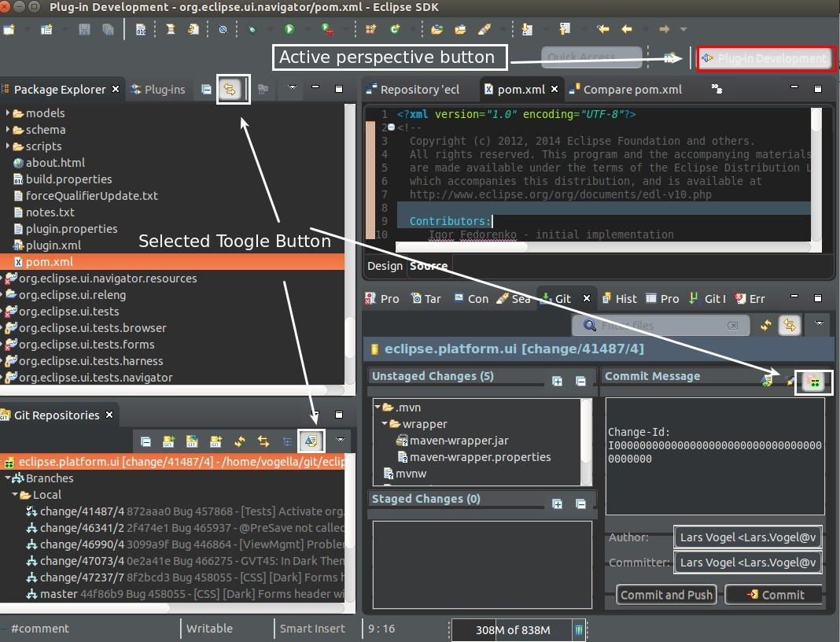The image size is (840, 642).
Task: Switch to the Compare pom.xml editor tab
Action: pyautogui.click(x=625, y=89)
